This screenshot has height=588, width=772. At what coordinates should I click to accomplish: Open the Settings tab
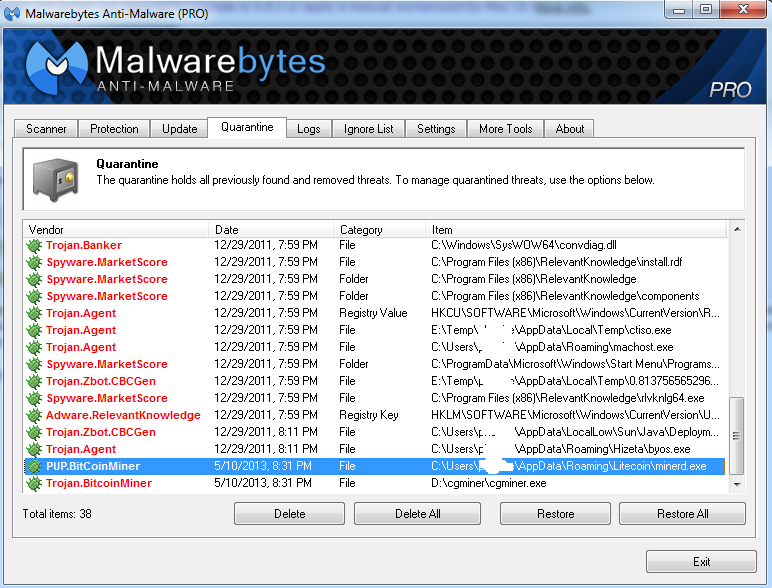pos(436,129)
